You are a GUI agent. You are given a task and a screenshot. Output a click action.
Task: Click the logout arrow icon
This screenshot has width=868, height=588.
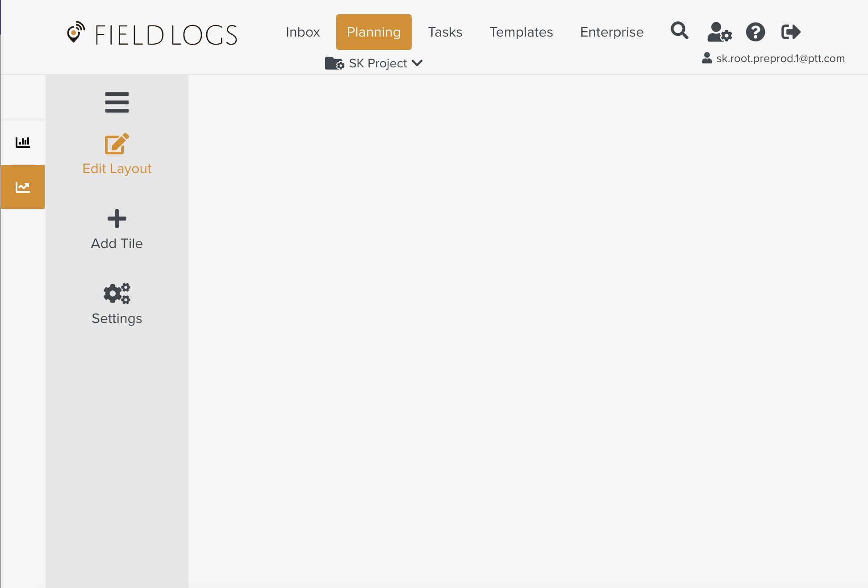[791, 32]
